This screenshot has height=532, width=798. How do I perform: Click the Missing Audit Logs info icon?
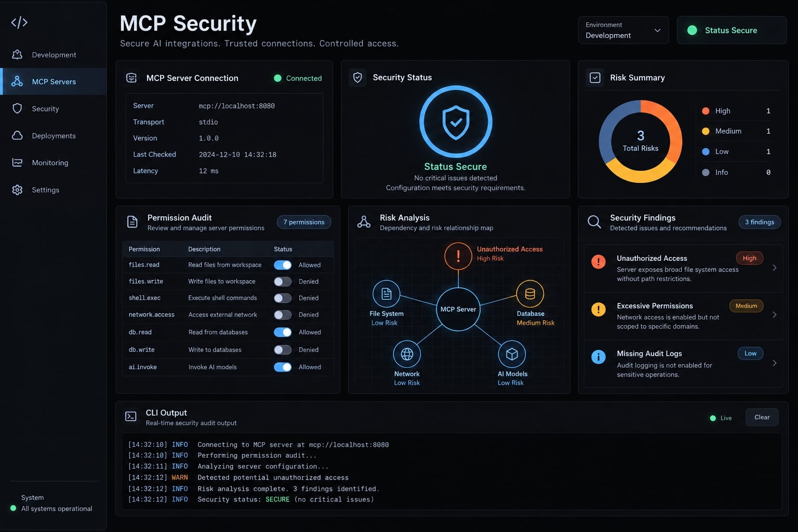pos(598,357)
